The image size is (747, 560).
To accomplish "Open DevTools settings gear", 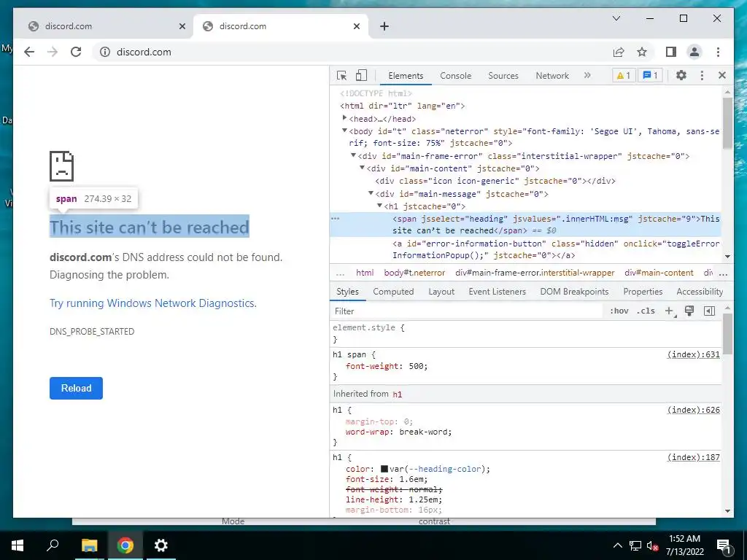I will tap(681, 75).
